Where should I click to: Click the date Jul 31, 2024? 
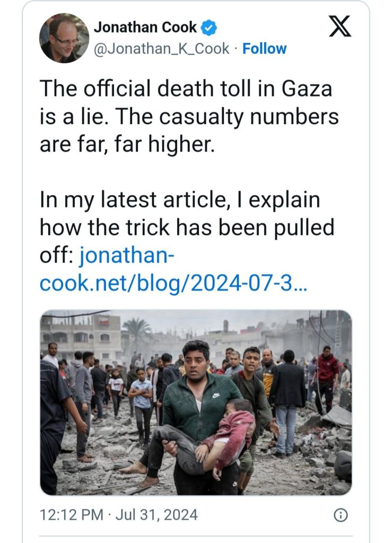153,514
